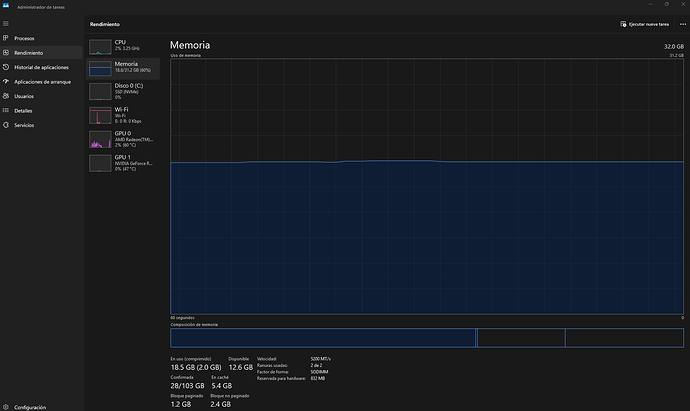Screen dimensions: 690x411
Task: Click the memory usage graph area
Action: (427, 186)
